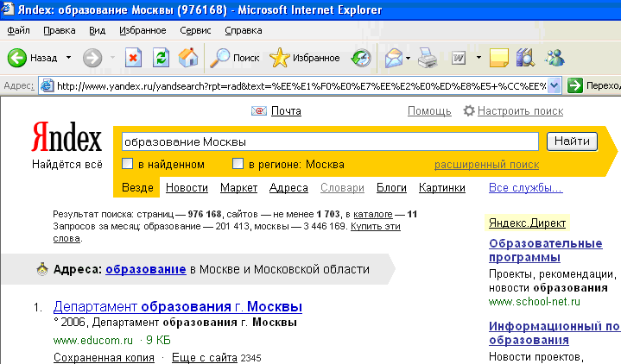Open the Избранное favorites star

click(x=304, y=58)
